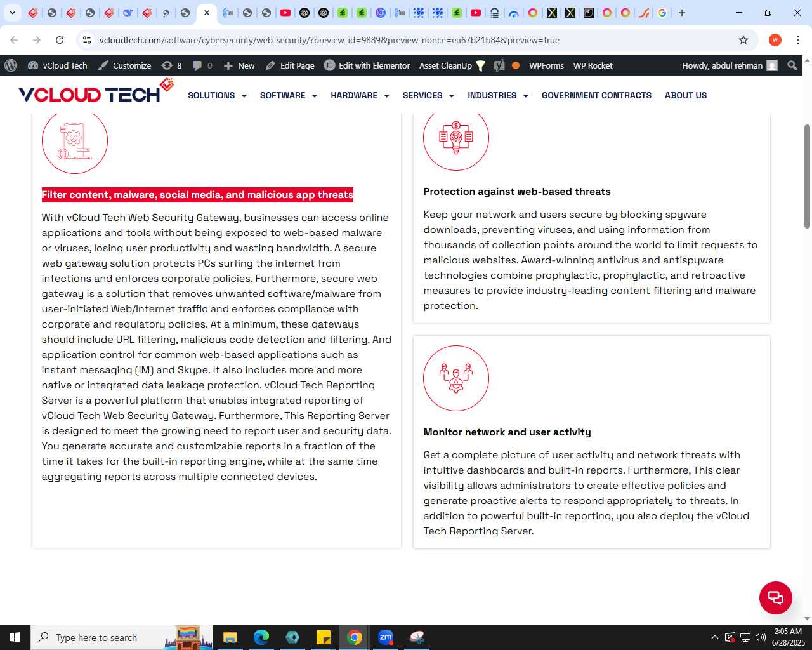The image size is (812, 650).
Task: Open the vCloud Tech site dashboard link
Action: click(x=58, y=65)
